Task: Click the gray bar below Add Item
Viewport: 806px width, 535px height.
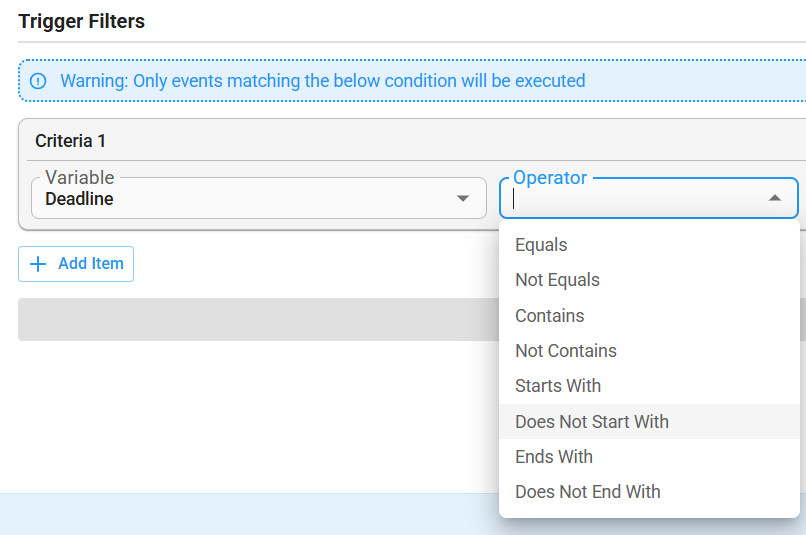Action: point(258,320)
